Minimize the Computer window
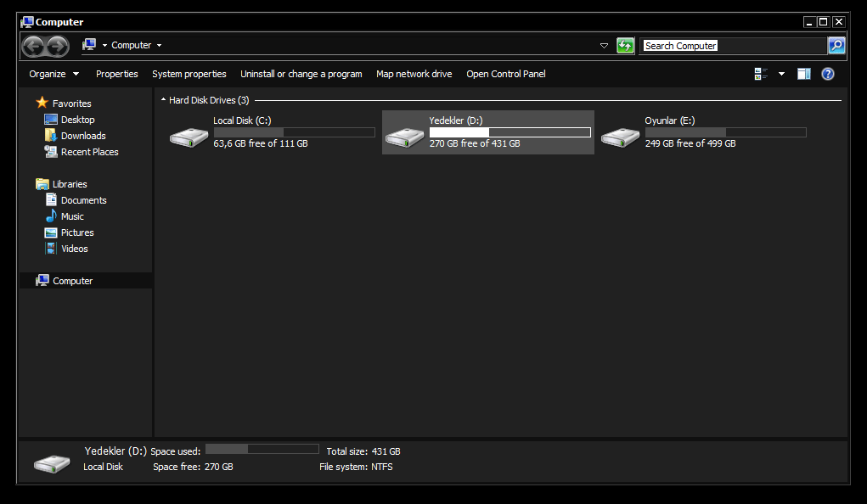 (x=809, y=21)
